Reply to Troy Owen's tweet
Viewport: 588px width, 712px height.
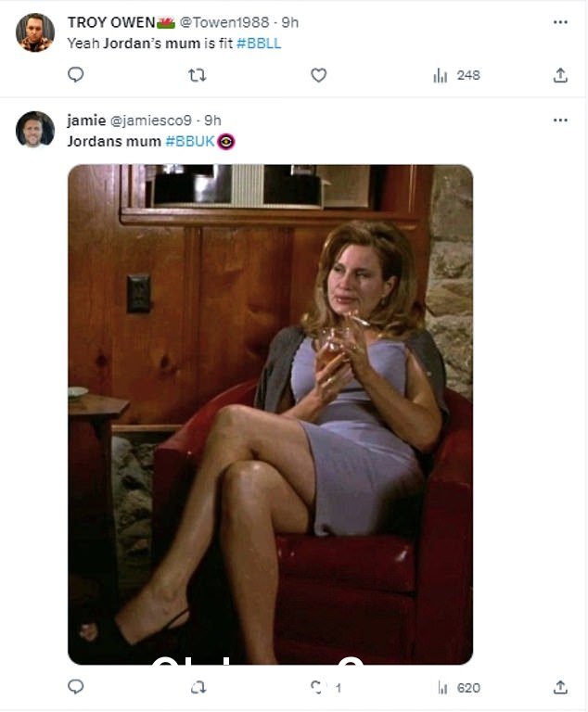[x=75, y=74]
